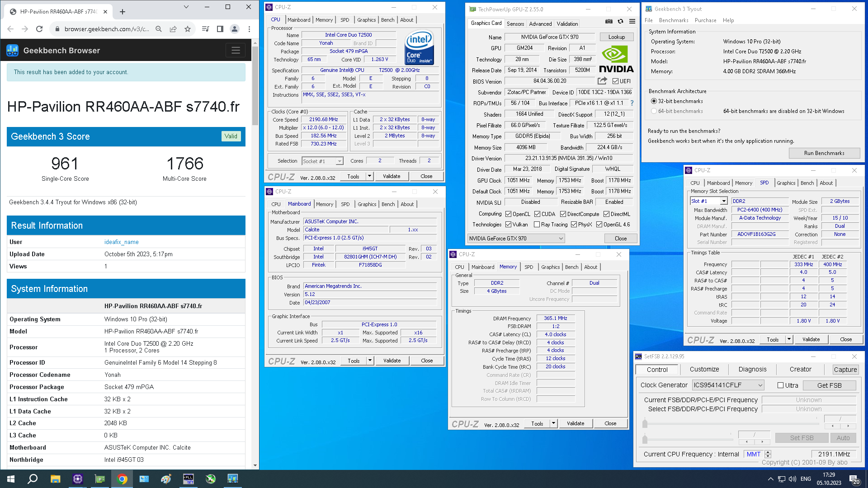Click Validate in the CPU-Z CPU window
The height and width of the screenshot is (488, 868).
pos(392,176)
